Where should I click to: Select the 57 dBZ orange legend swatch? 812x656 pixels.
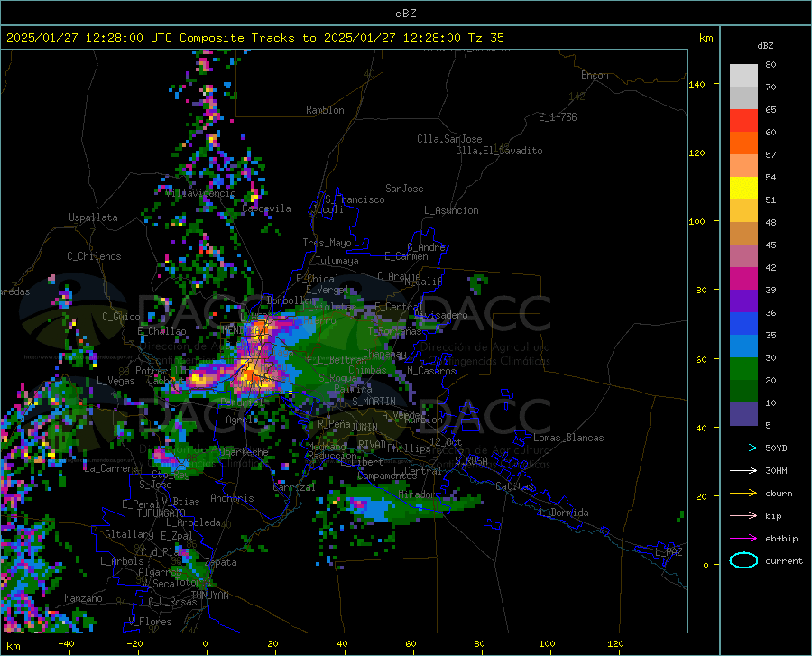[x=743, y=143]
